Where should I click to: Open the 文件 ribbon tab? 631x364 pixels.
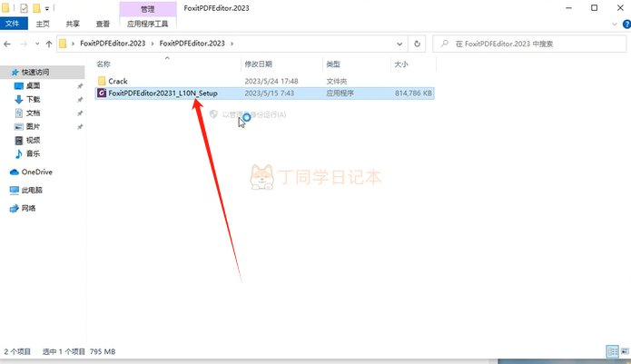pos(14,24)
